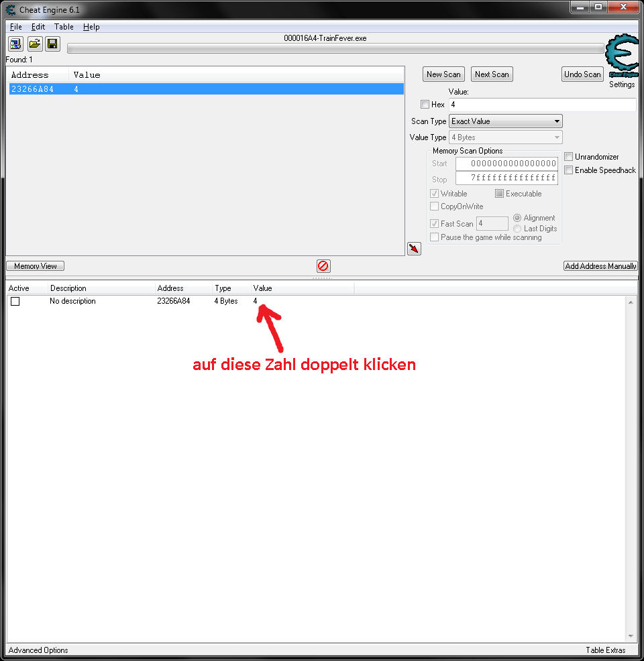Click Add Address Manually button
This screenshot has height=661, width=644.
click(x=600, y=266)
